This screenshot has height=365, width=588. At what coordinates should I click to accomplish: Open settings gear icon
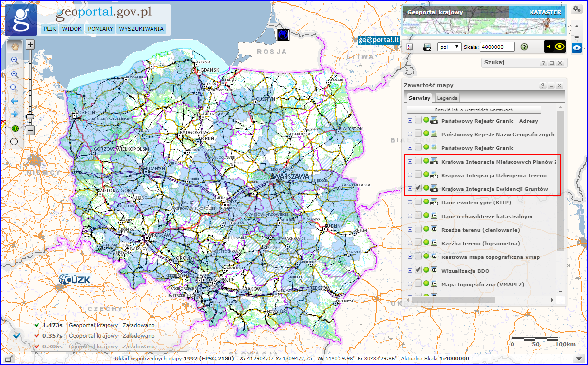[x=577, y=9]
